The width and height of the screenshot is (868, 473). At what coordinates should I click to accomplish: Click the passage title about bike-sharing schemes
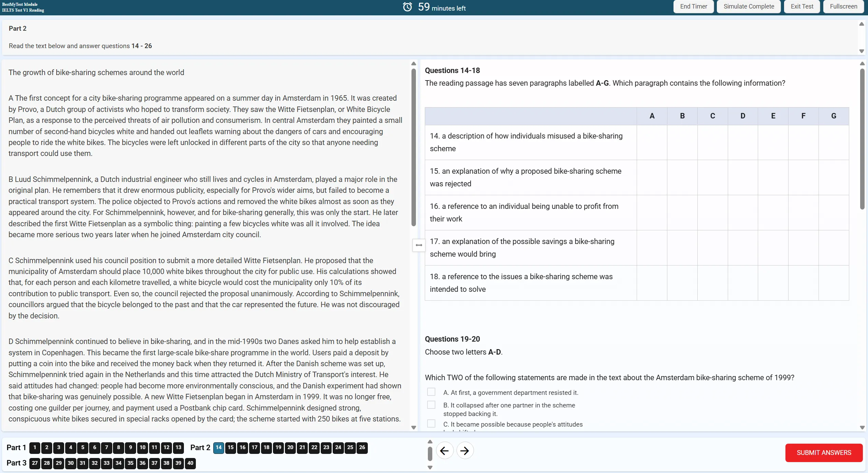pos(96,72)
